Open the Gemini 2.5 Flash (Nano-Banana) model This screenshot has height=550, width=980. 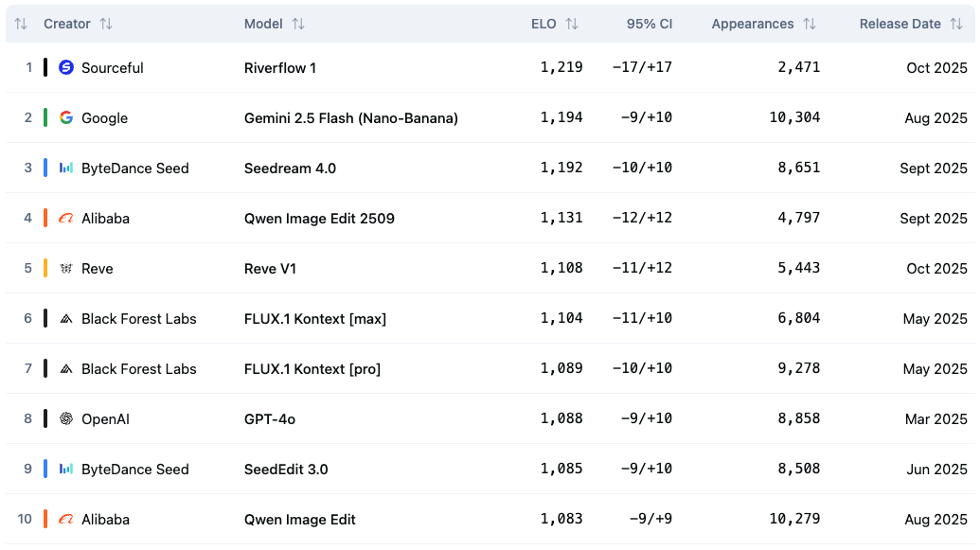pos(350,117)
